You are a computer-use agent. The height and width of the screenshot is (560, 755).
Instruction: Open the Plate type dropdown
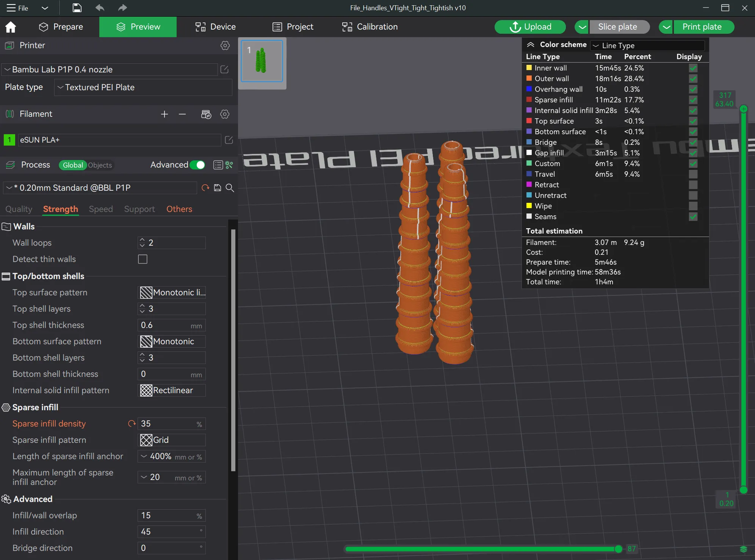click(x=143, y=87)
